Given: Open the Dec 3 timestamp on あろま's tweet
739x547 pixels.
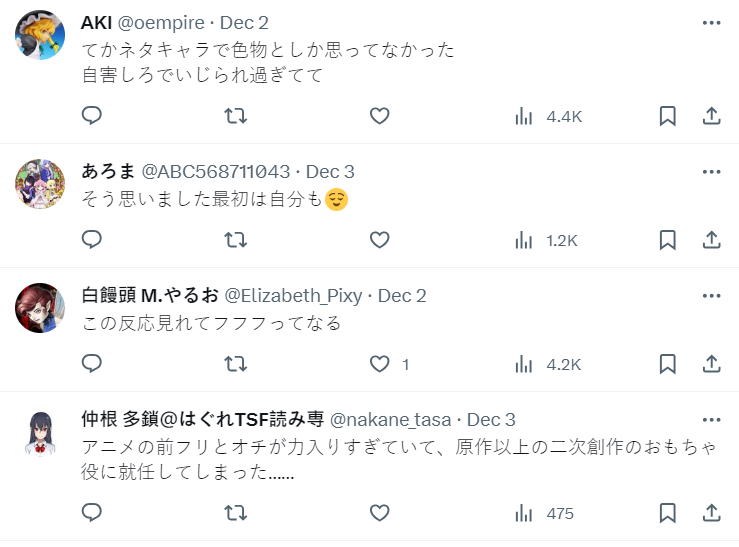Looking at the screenshot, I should [330, 171].
